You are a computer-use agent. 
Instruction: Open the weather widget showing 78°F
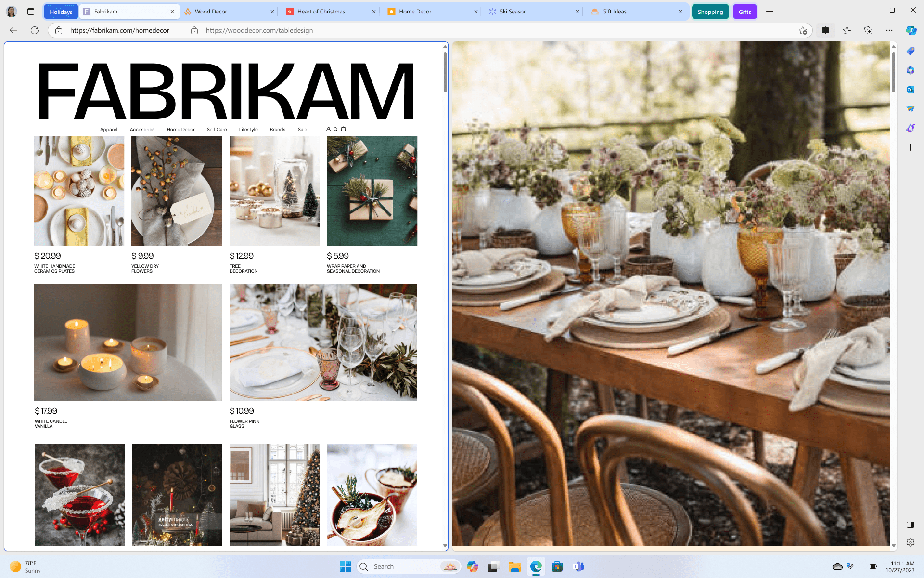26,566
